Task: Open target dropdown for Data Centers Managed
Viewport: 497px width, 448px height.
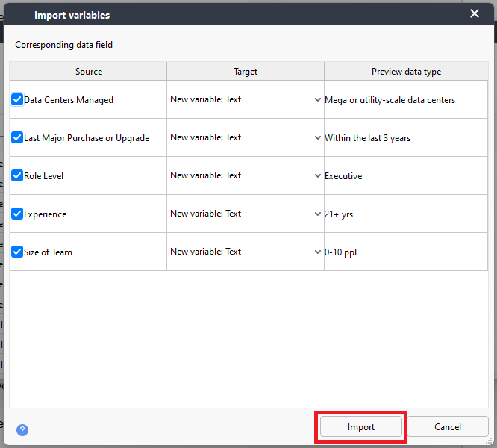Action: coord(246,99)
